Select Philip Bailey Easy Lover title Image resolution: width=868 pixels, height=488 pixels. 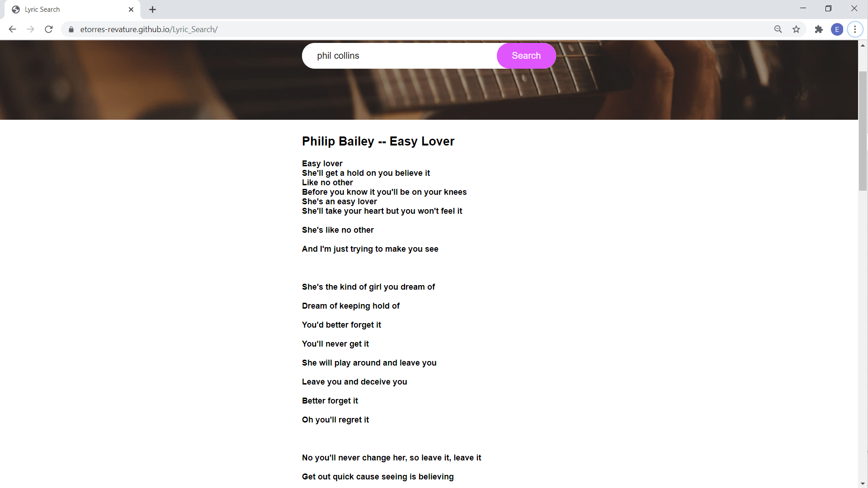[x=378, y=141]
